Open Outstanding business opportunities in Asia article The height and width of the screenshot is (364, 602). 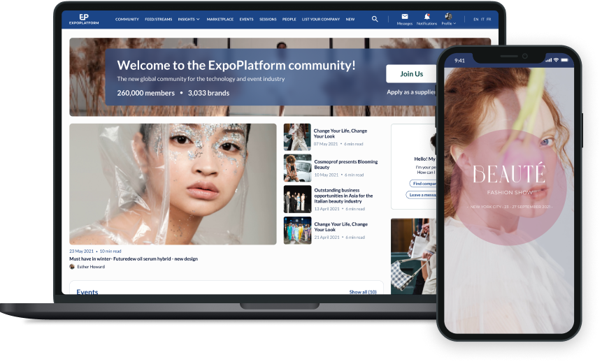click(x=343, y=196)
